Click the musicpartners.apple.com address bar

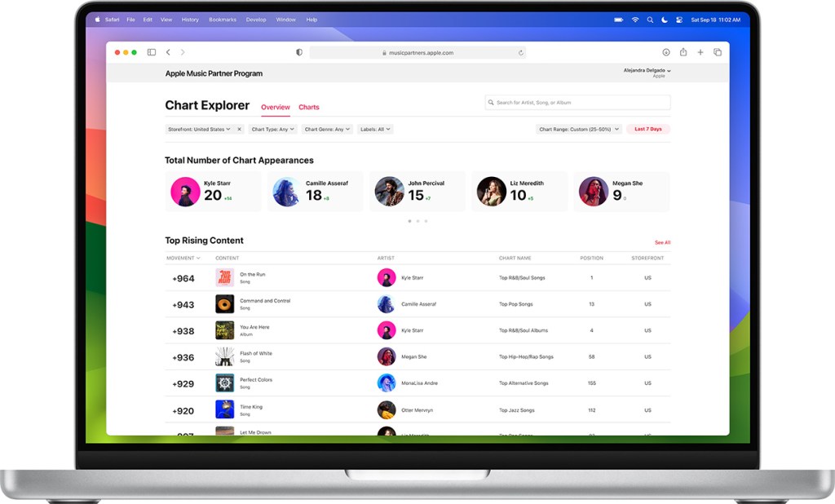pyautogui.click(x=418, y=53)
